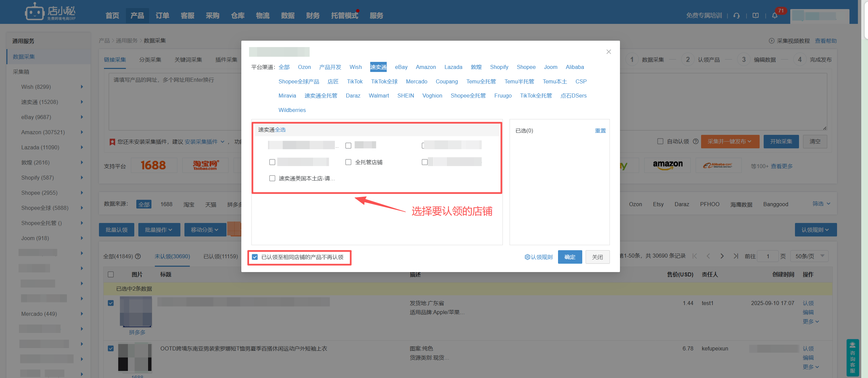Click the 1688 platform logo
The image size is (868, 378).
tap(154, 165)
